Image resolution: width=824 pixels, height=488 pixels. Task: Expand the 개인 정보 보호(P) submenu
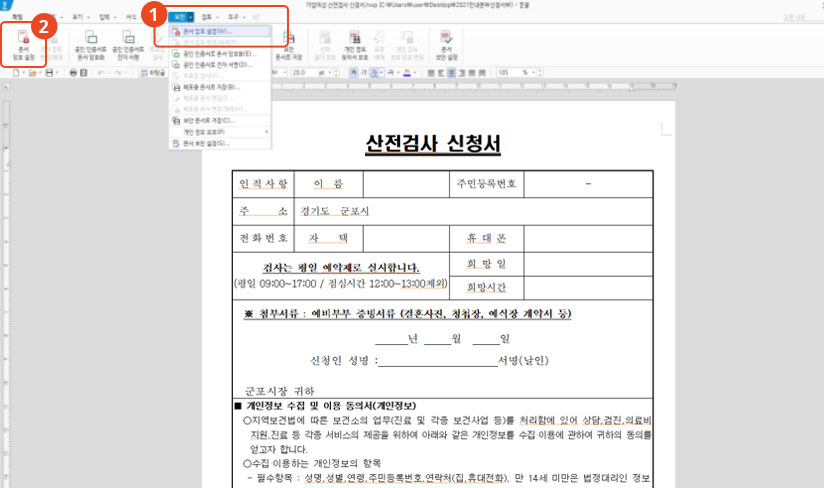click(x=220, y=132)
